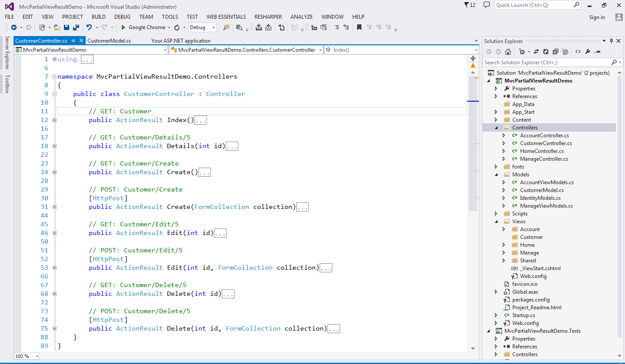Expand the Scripts folder in Solution Explorer
Viewport: 625px width, 364px height.
pos(496,214)
